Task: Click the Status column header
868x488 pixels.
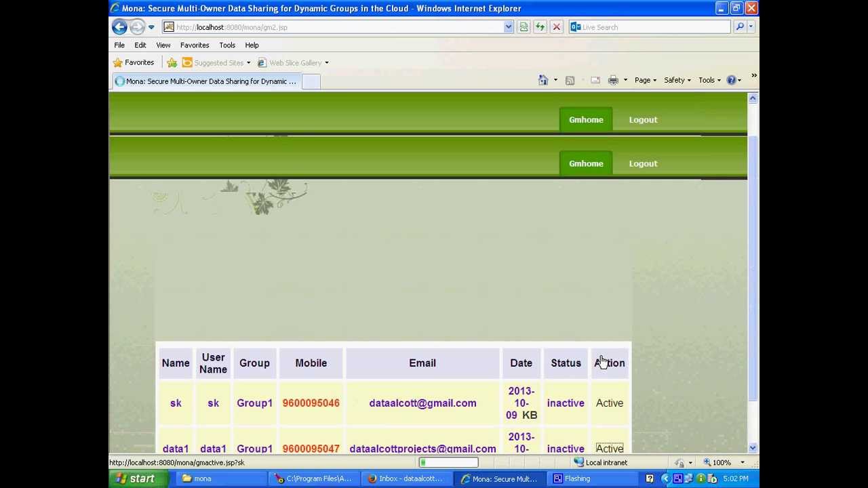Action: 566,363
